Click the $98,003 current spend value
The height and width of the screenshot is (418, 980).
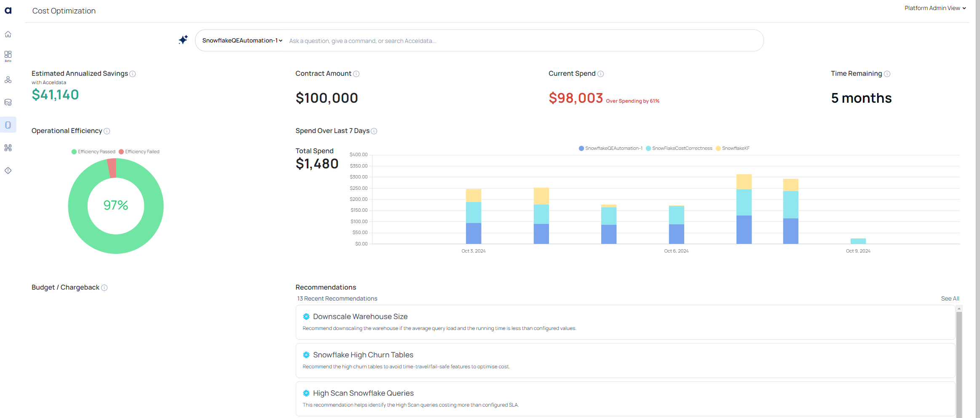(x=576, y=98)
